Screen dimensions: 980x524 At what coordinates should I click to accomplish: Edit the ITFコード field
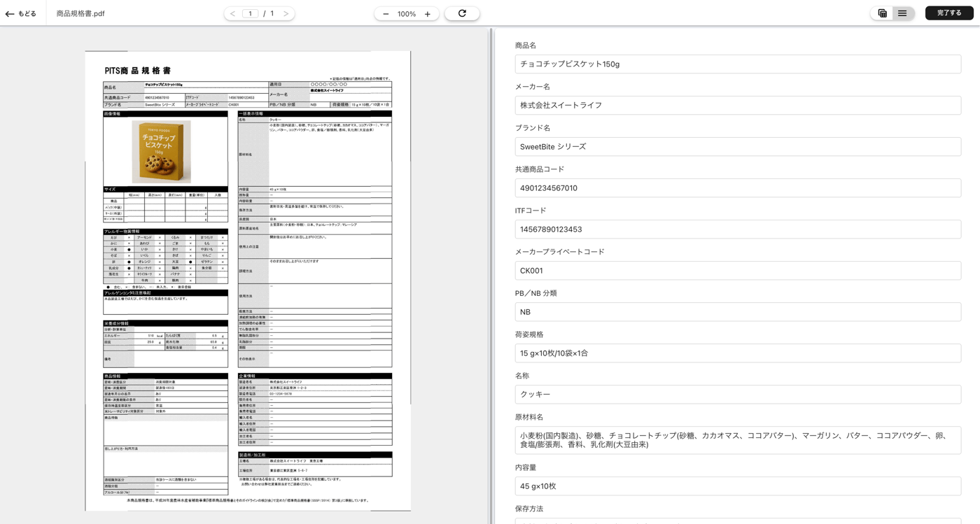738,229
